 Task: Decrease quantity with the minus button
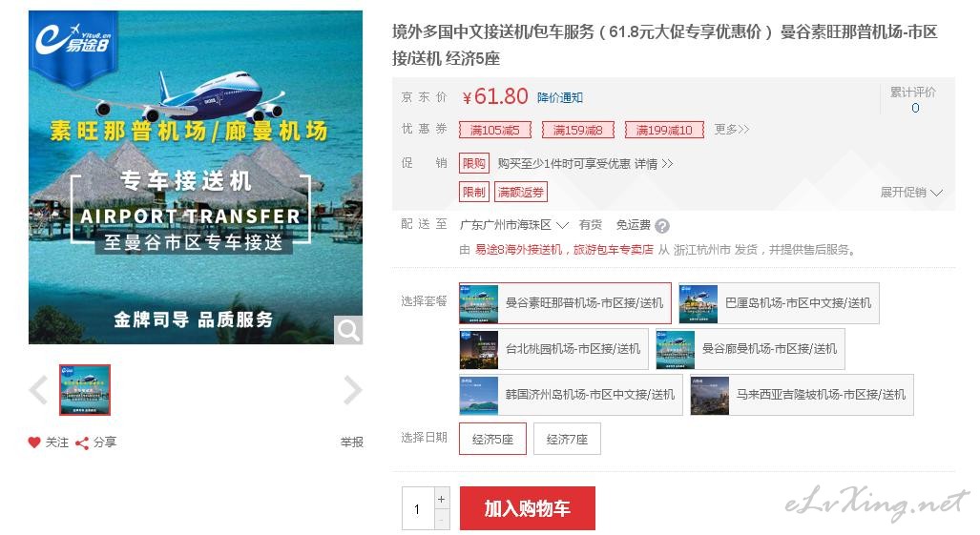pyautogui.click(x=441, y=520)
